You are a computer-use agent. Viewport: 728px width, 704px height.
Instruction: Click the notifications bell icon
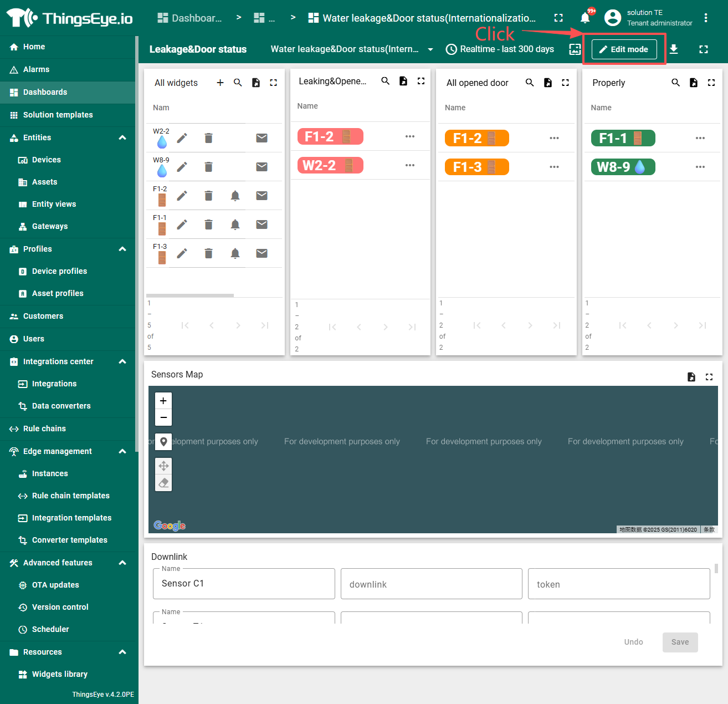(x=585, y=18)
